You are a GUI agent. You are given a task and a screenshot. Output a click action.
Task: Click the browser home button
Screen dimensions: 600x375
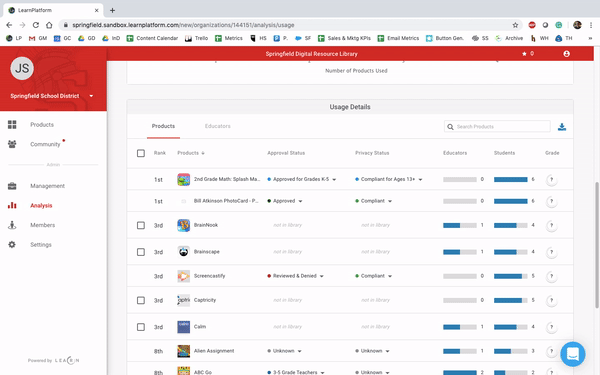tap(49, 25)
